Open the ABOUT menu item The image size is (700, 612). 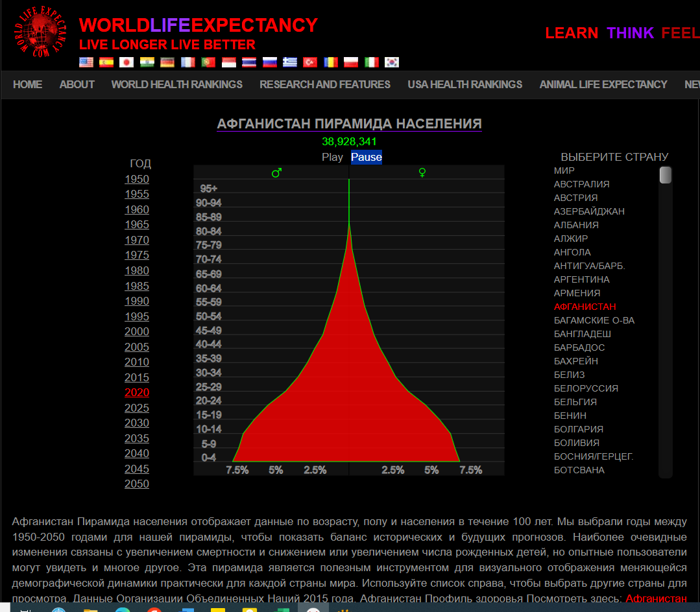coord(77,84)
